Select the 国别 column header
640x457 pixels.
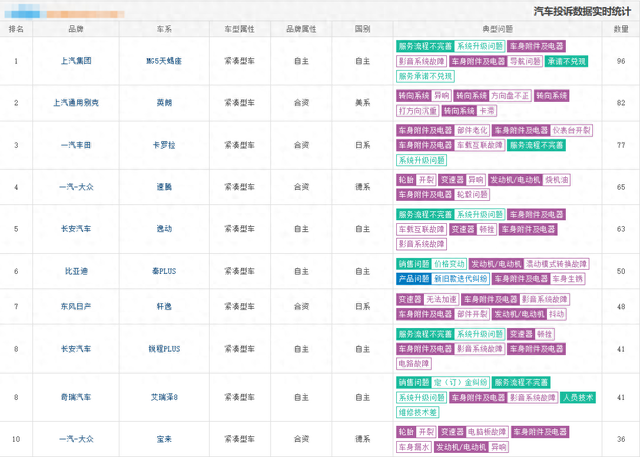[362, 29]
